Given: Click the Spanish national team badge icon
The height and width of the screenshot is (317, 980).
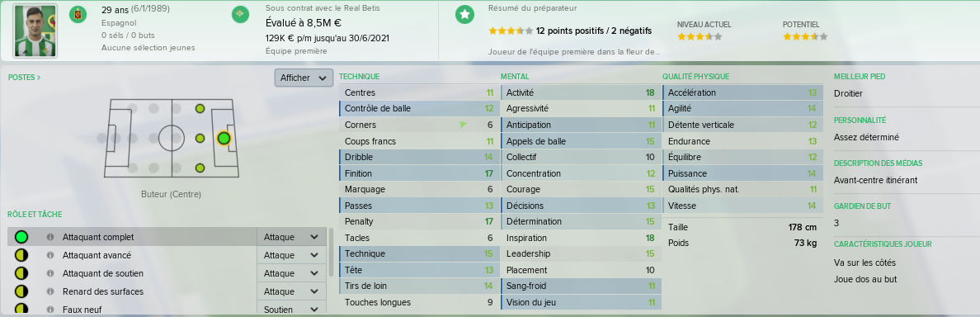Looking at the screenshot, I should tap(78, 14).
